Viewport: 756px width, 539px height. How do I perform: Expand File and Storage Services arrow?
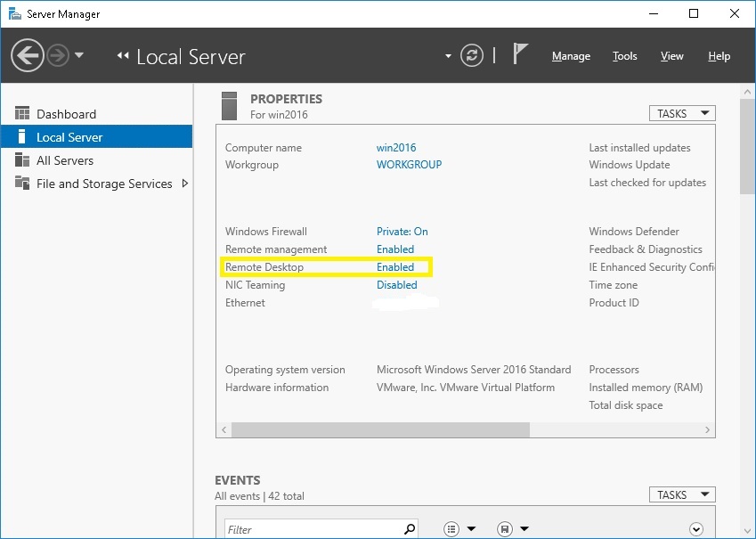(184, 184)
